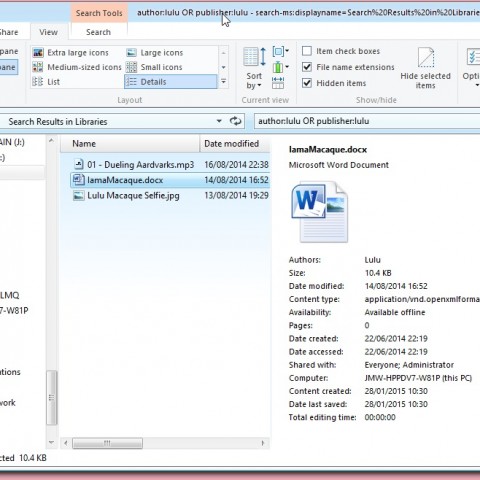Switch to List layout

[46, 82]
